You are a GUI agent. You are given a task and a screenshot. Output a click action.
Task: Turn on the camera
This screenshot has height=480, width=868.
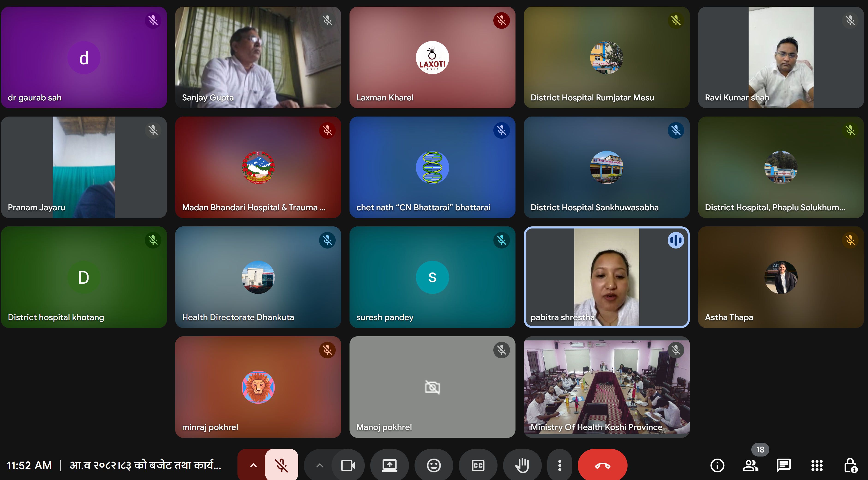tap(348, 465)
